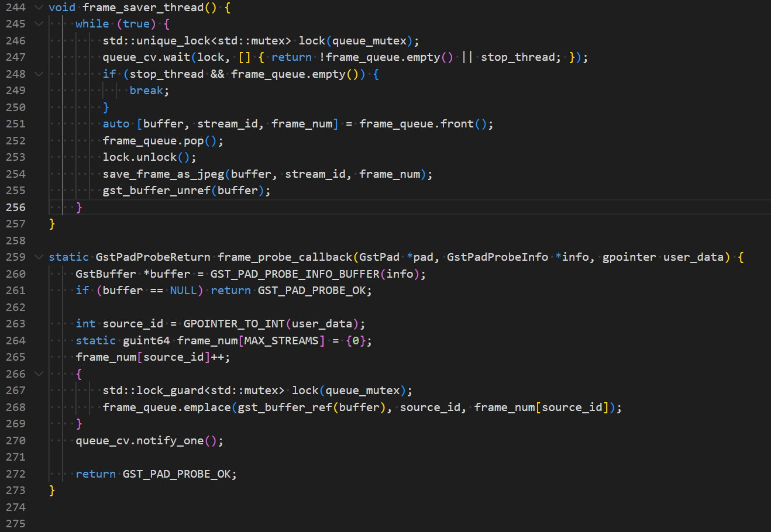The height and width of the screenshot is (532, 771).
Task: Click the final return GST_PAD_PROBE_OK statement
Action: [156, 474]
